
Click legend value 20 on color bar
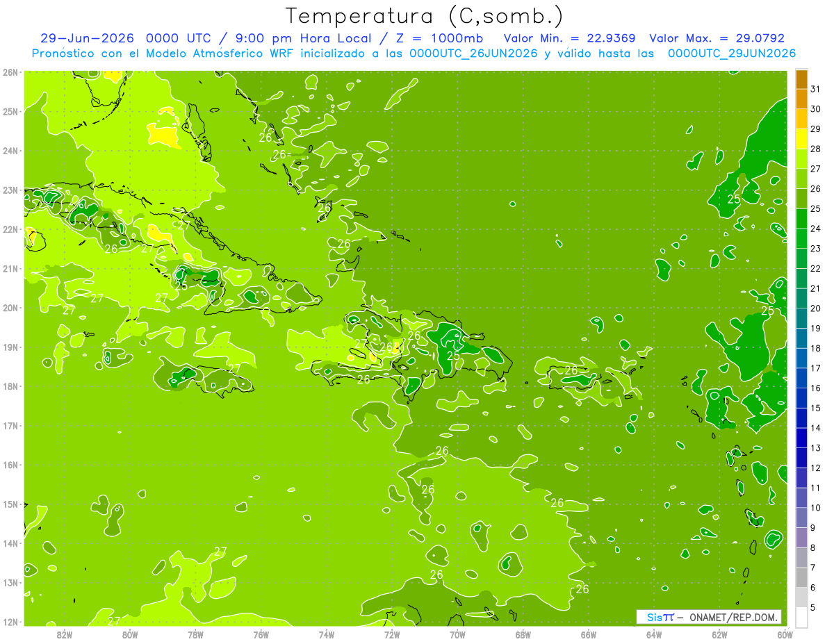click(x=816, y=308)
